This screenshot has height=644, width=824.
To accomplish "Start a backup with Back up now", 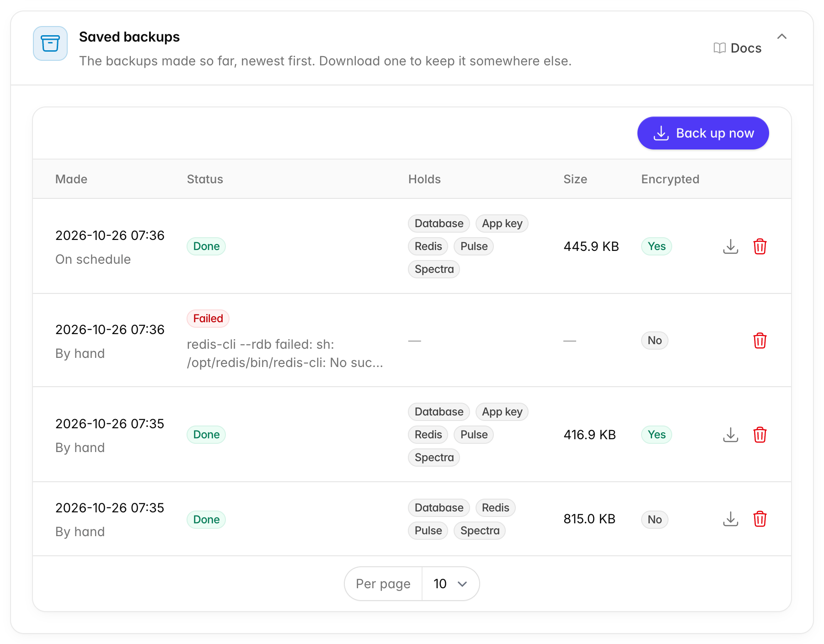I will (703, 133).
